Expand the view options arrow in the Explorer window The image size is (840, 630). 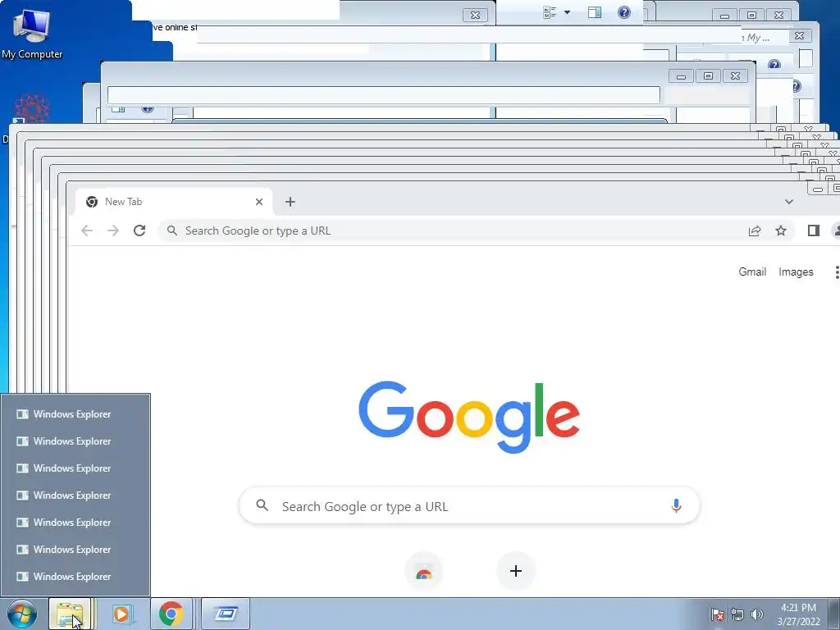(568, 12)
